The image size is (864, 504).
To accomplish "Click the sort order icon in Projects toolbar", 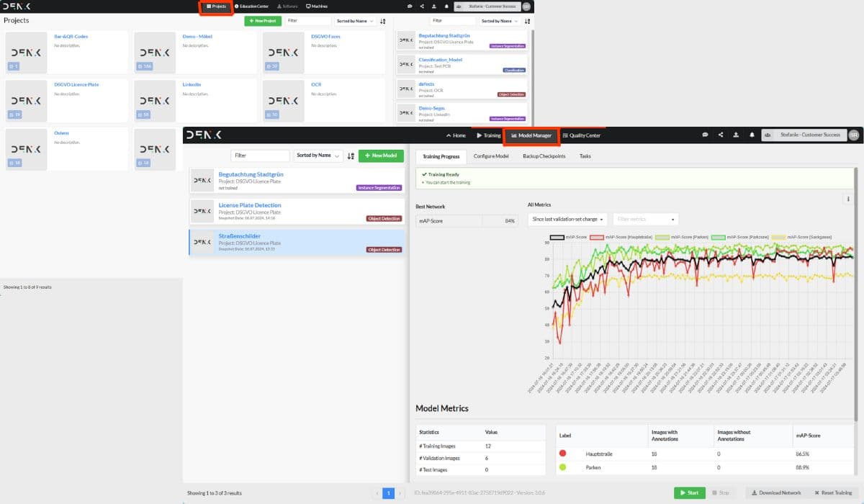I will point(382,22).
